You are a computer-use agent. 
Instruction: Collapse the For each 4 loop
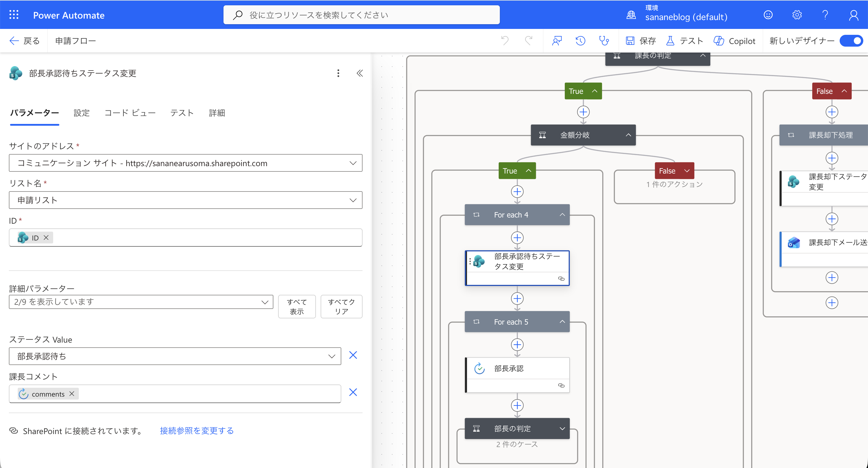coord(562,215)
